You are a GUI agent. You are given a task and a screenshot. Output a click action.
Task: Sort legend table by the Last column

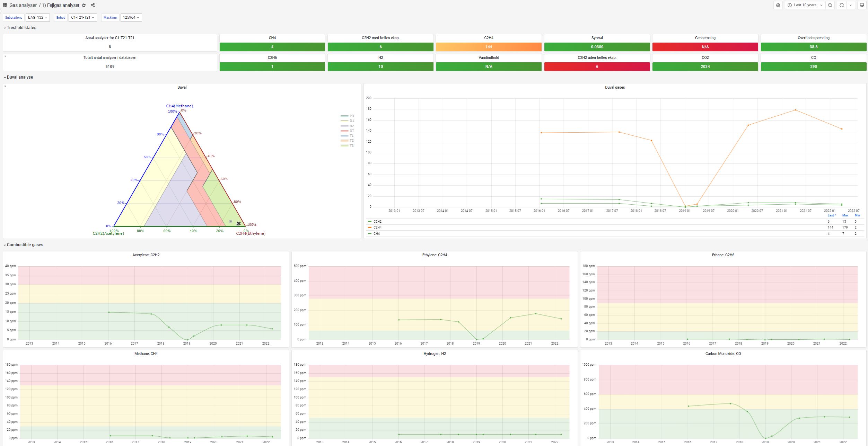pos(831,215)
